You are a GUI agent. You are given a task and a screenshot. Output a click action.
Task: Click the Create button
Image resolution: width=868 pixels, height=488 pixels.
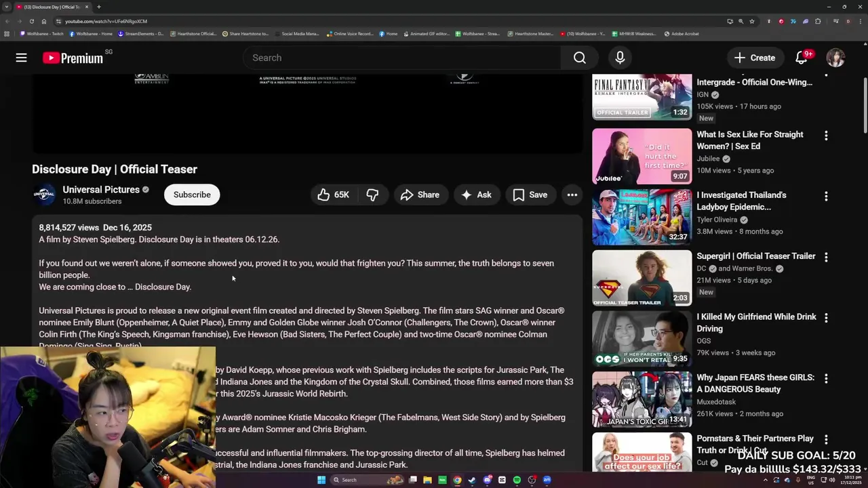[755, 58]
